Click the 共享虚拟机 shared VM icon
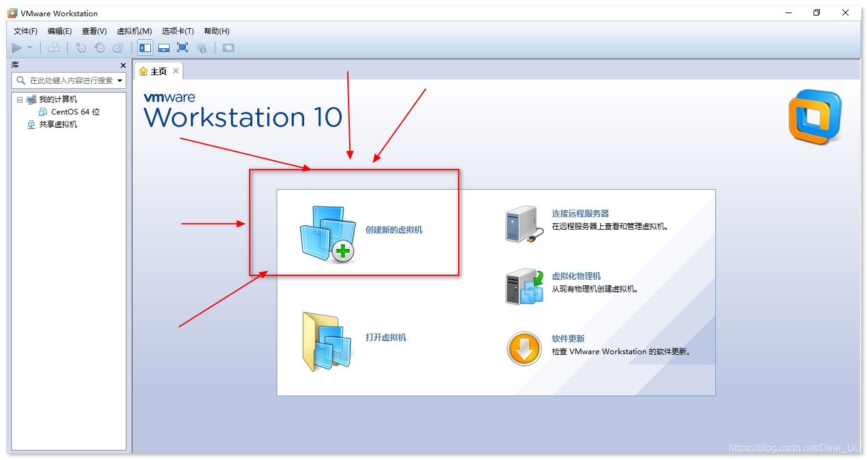The width and height of the screenshot is (868, 460). point(31,125)
